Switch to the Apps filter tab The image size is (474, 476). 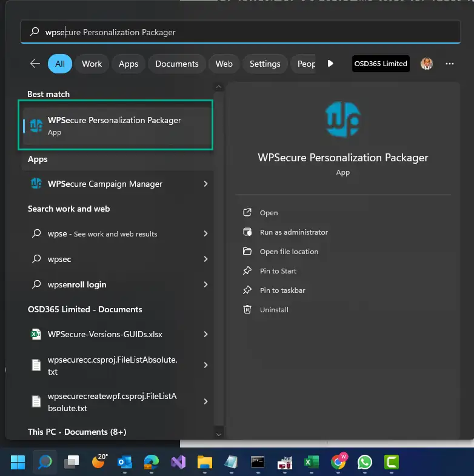(x=129, y=64)
